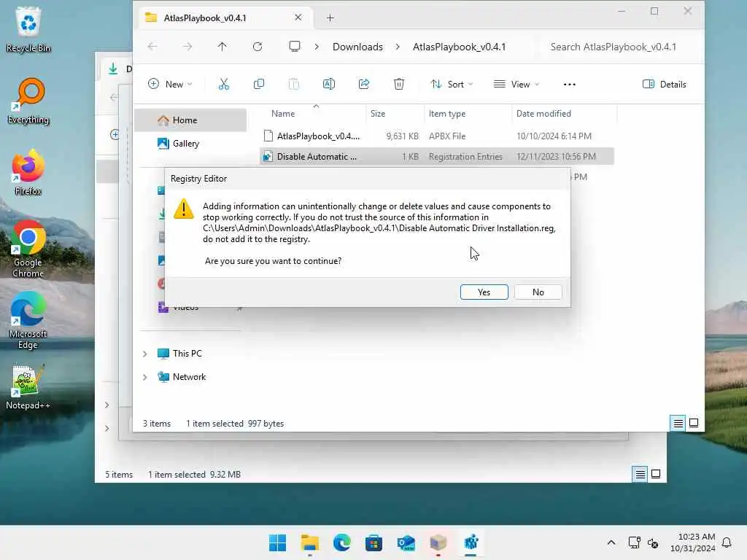Open the Sort dropdown
This screenshot has width=747, height=560.
point(451,85)
